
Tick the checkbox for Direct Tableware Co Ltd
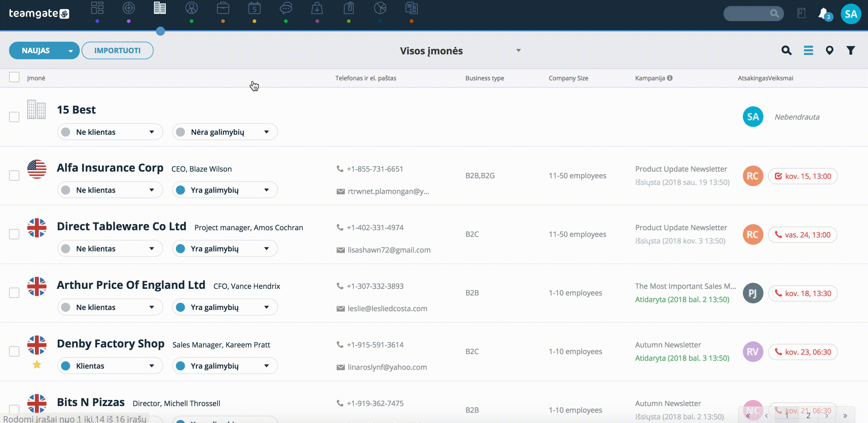14,234
